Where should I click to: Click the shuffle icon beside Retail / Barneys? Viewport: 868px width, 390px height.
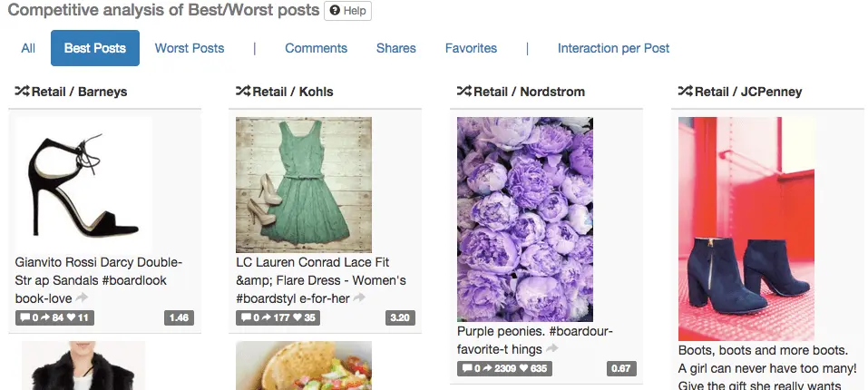tap(23, 92)
